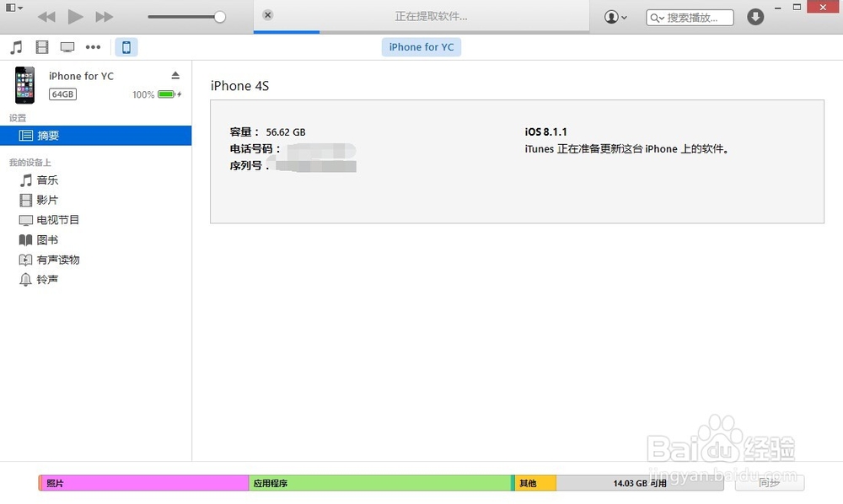
Task: Click the 其他 other storage segment
Action: [535, 483]
